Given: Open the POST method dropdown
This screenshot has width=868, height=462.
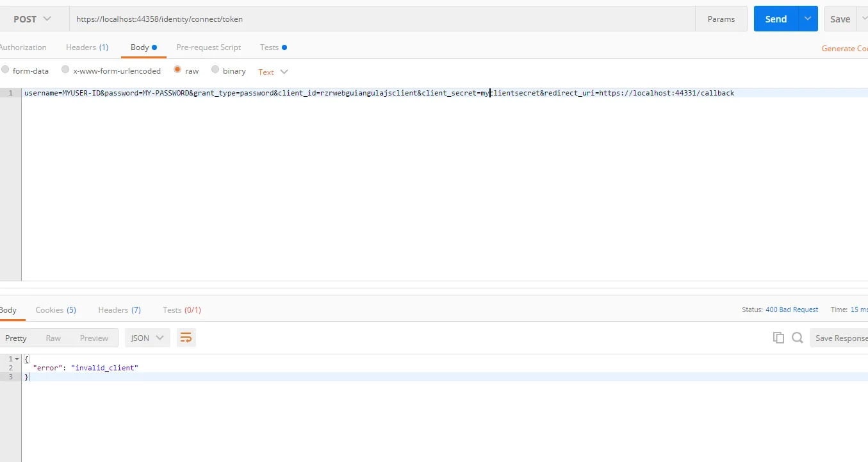Looking at the screenshot, I should (x=32, y=19).
